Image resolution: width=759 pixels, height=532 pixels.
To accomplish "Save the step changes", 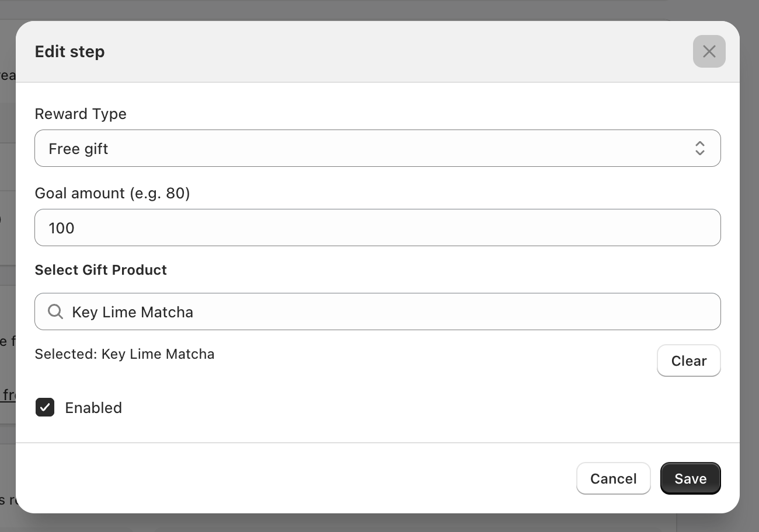I will pos(690,478).
